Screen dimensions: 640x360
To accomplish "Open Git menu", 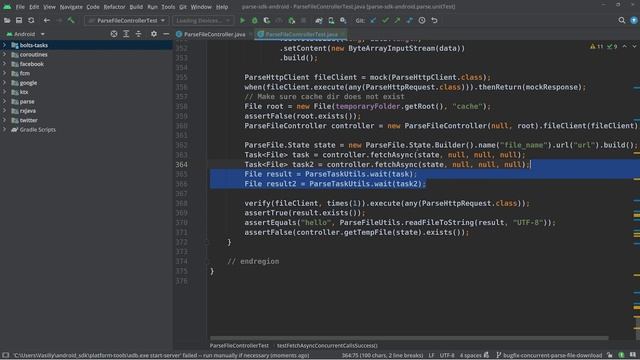I will coord(183,7).
